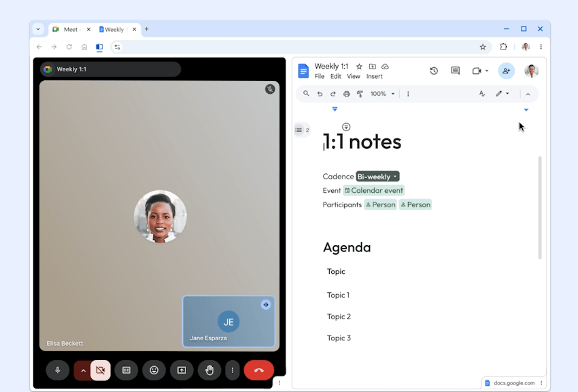Click the document vertical scrollbar
The width and height of the screenshot is (578, 392).
click(540, 207)
